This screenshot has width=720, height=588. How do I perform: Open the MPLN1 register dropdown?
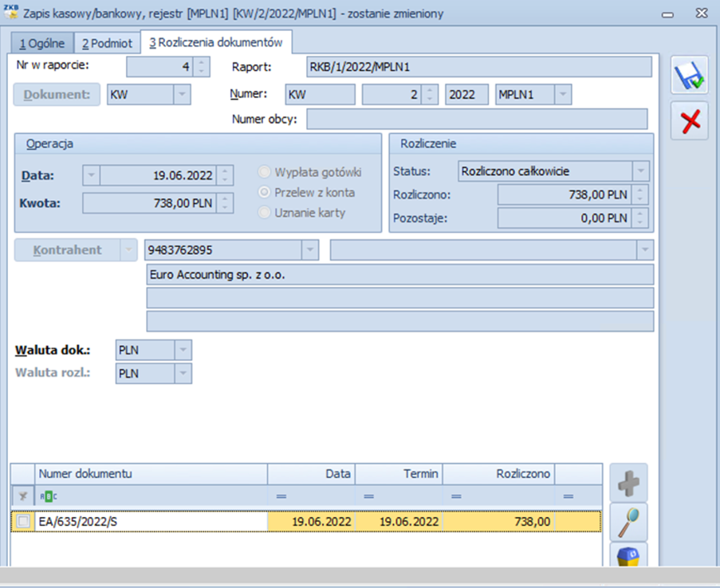pyautogui.click(x=562, y=95)
